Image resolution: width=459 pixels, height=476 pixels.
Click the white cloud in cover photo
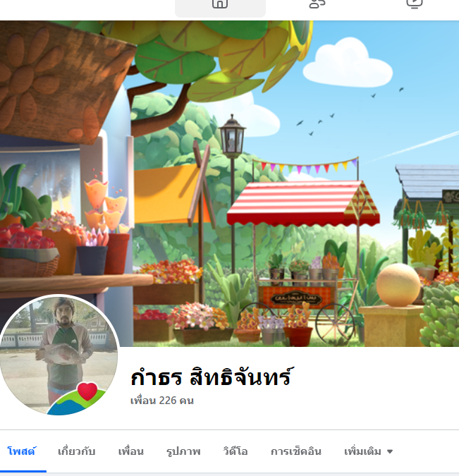click(348, 63)
